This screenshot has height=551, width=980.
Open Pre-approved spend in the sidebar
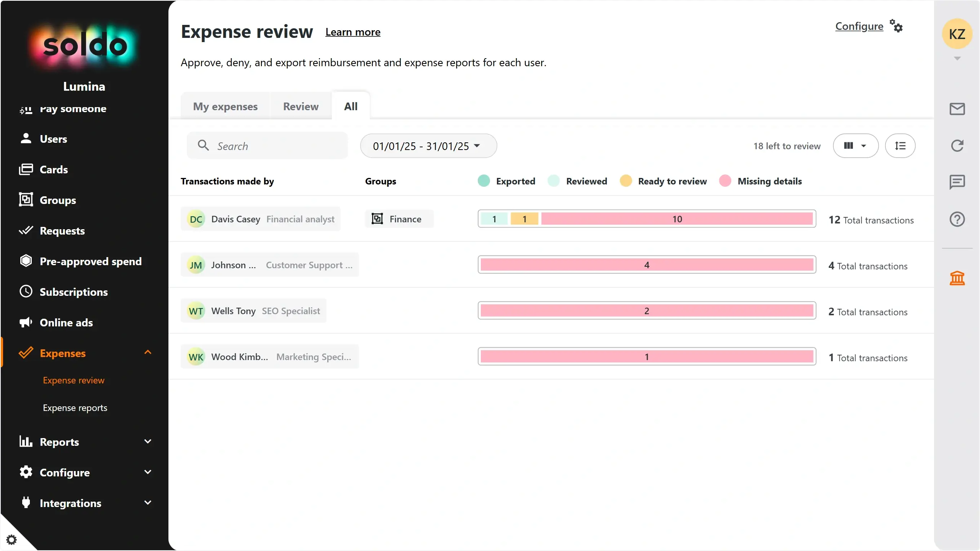coord(90,261)
